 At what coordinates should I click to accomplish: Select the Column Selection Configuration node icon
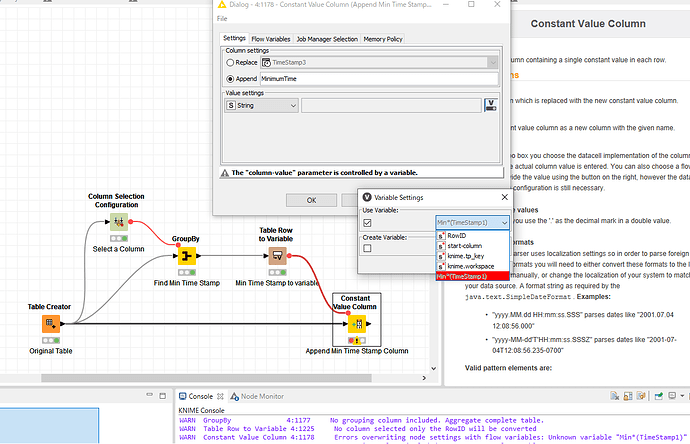118,222
